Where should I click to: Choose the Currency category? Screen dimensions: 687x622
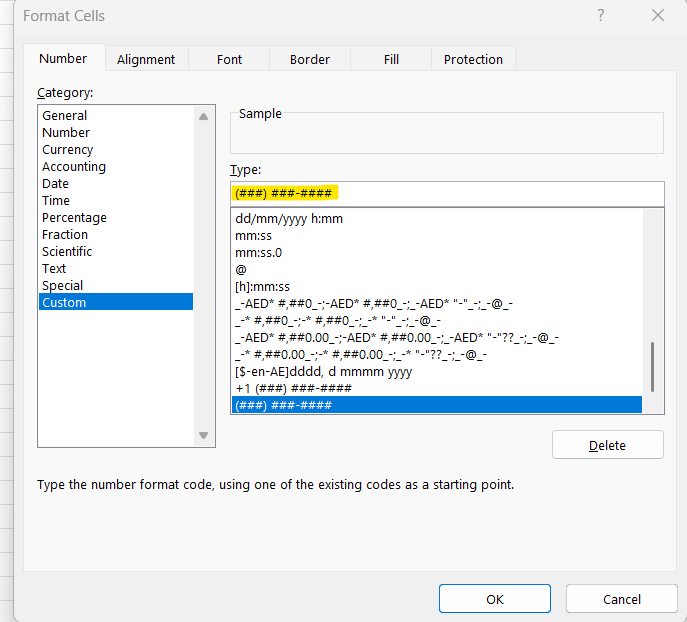pos(116,149)
